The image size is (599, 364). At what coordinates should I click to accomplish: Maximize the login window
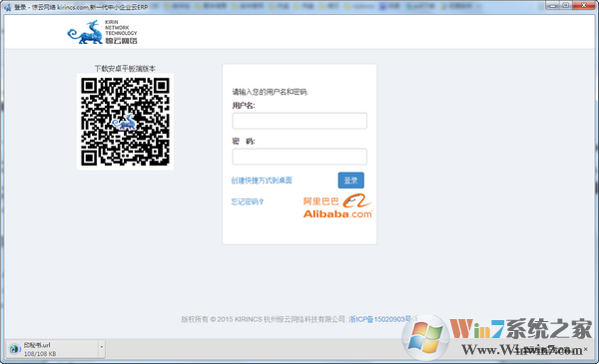click(566, 5)
